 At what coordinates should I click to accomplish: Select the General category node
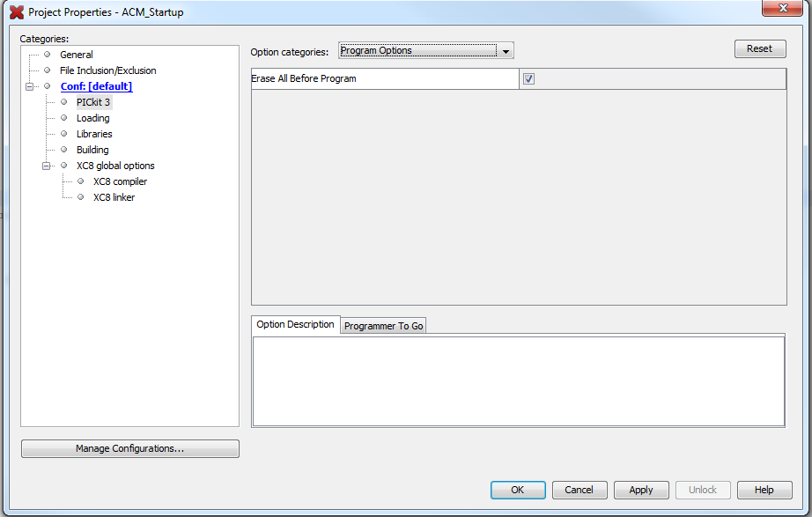(x=76, y=55)
